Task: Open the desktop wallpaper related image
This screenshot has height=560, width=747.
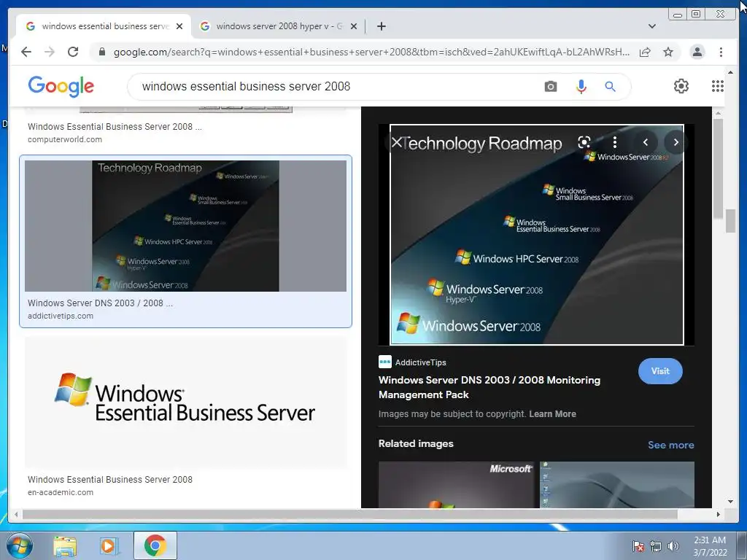Action: click(x=617, y=485)
